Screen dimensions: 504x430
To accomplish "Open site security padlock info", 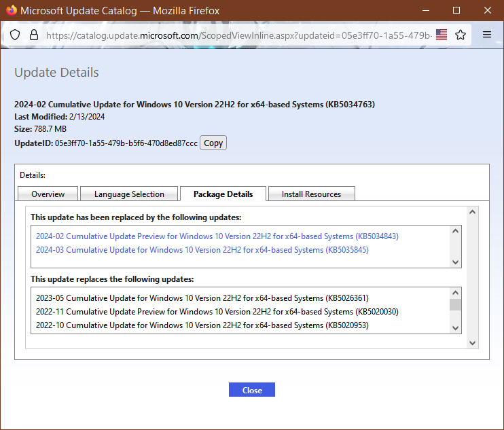I will pos(34,35).
